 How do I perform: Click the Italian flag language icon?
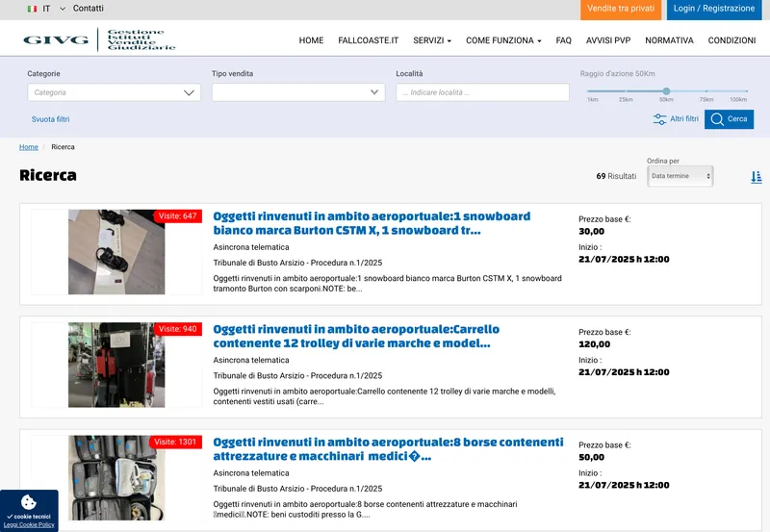click(x=32, y=9)
